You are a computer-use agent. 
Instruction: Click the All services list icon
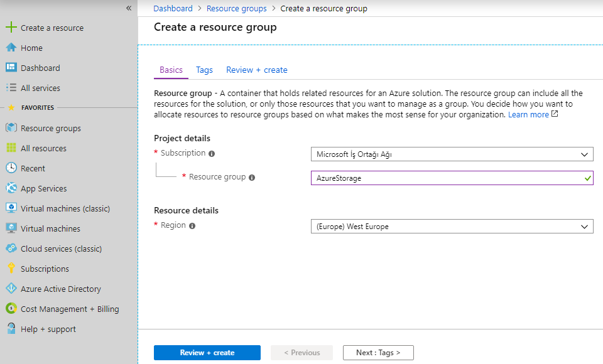coord(11,88)
